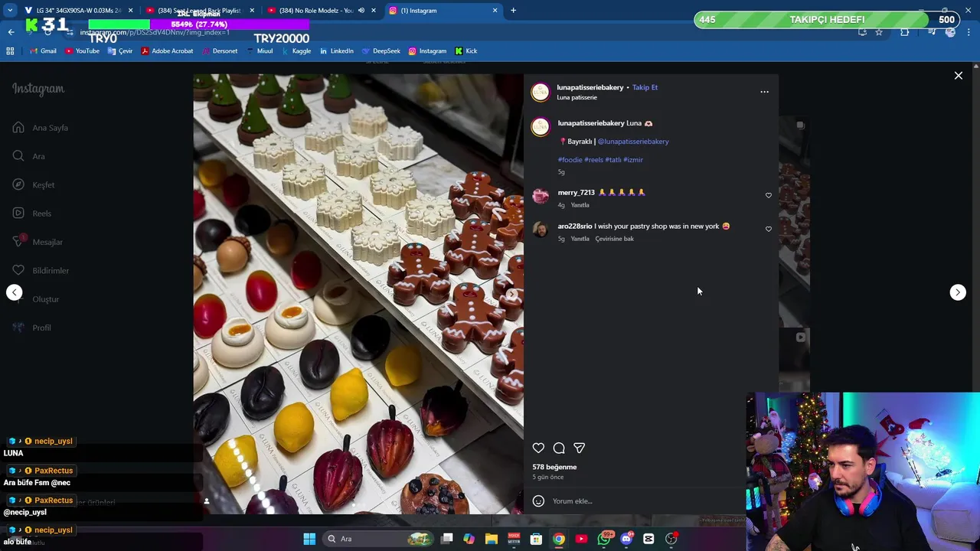Screen dimensions: 980x551
Task: Open the #izmir hashtag
Action: 633,160
